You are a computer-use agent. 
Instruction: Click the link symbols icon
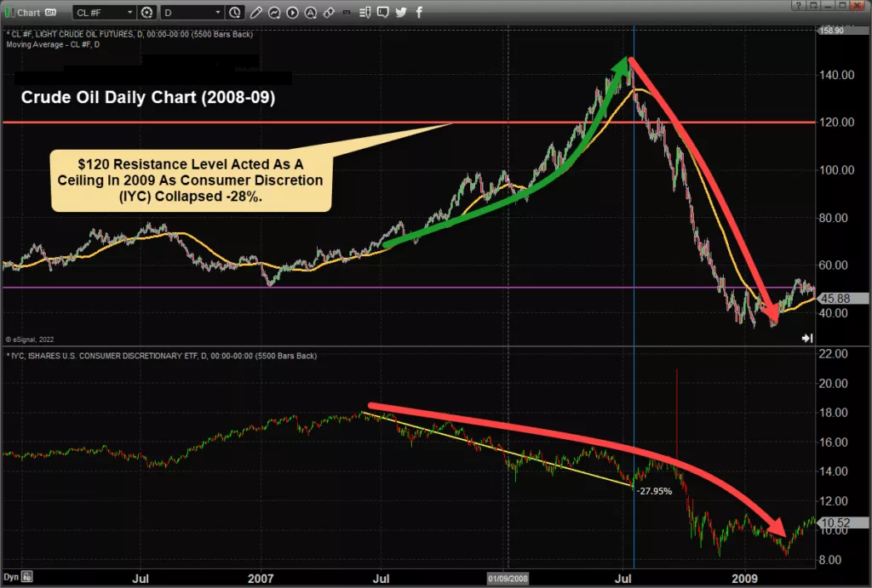(330, 12)
